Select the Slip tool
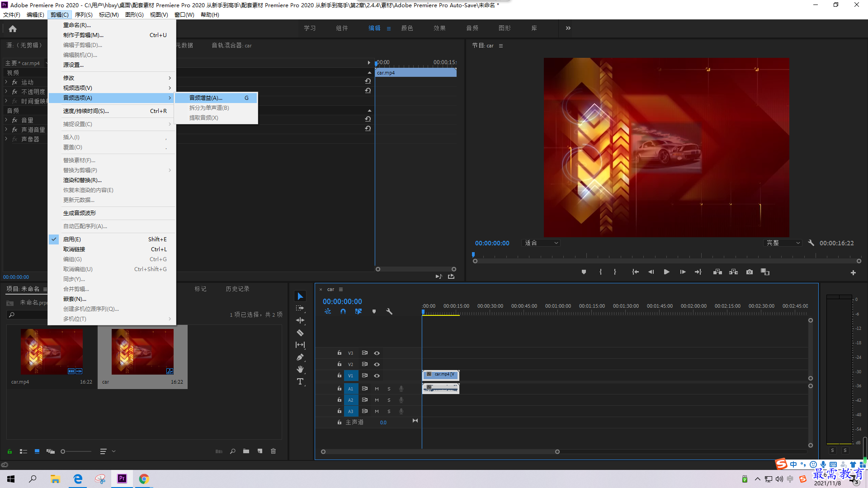 point(300,345)
